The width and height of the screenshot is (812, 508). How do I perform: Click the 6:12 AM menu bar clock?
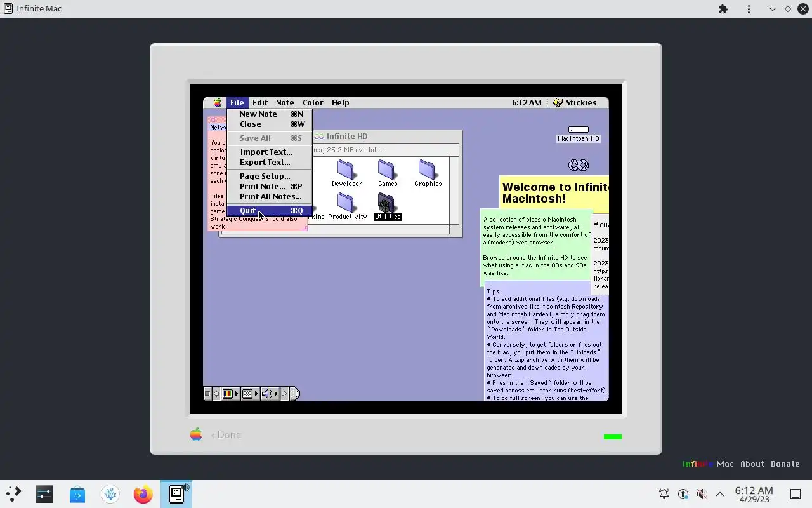point(527,103)
